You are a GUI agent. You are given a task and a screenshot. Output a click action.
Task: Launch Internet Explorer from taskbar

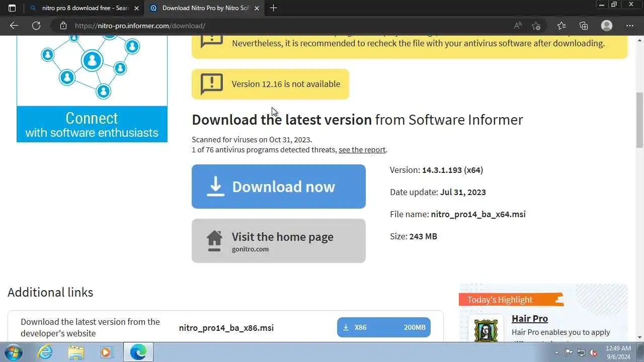pos(45,352)
